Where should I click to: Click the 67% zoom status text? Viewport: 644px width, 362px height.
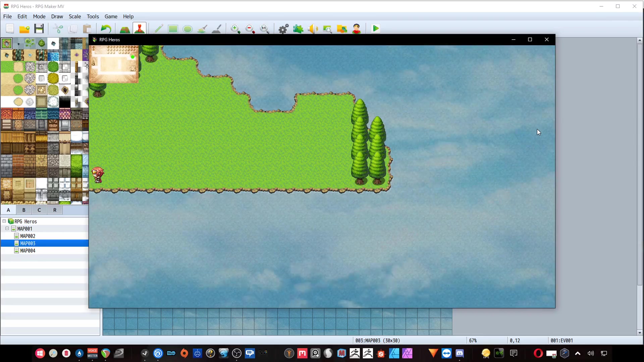pos(473,341)
